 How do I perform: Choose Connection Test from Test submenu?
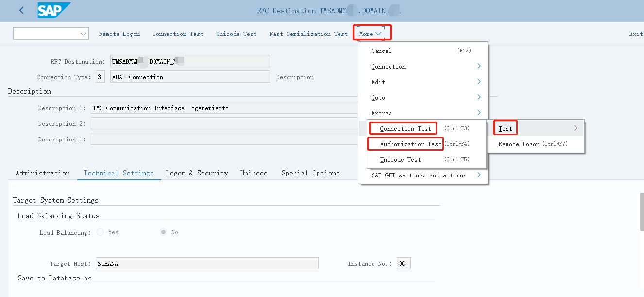coord(406,129)
